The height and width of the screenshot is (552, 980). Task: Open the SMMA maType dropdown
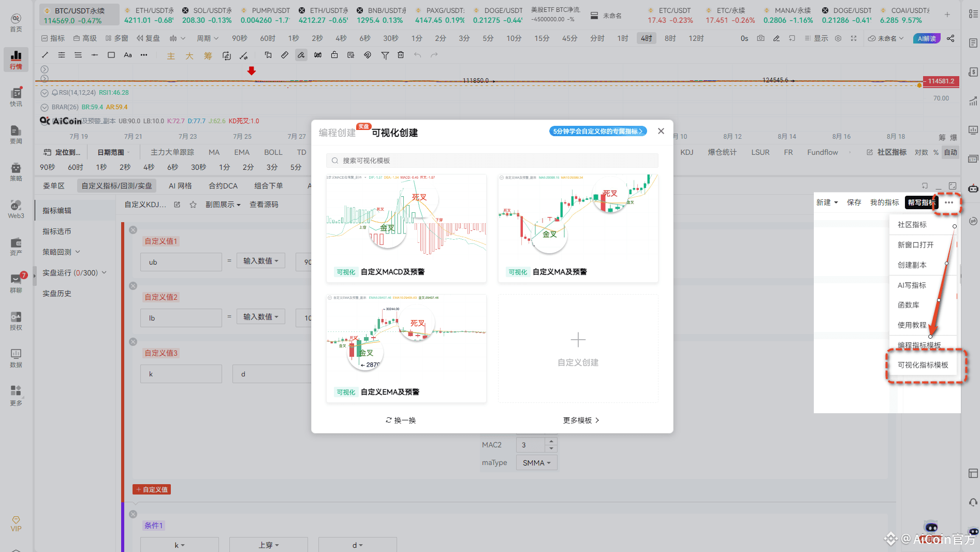coord(536,462)
